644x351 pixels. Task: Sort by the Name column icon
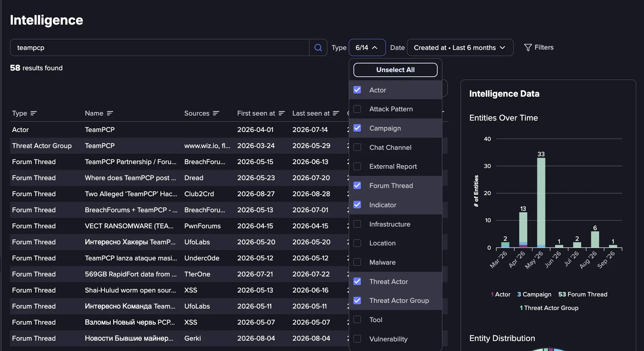click(110, 113)
